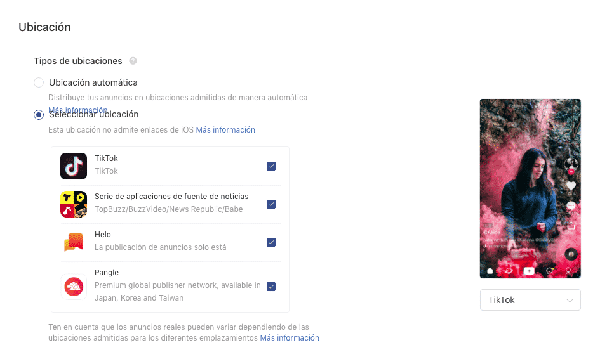The height and width of the screenshot is (364, 607).
Task: Click the TikTok ad preview image
Action: 530,189
